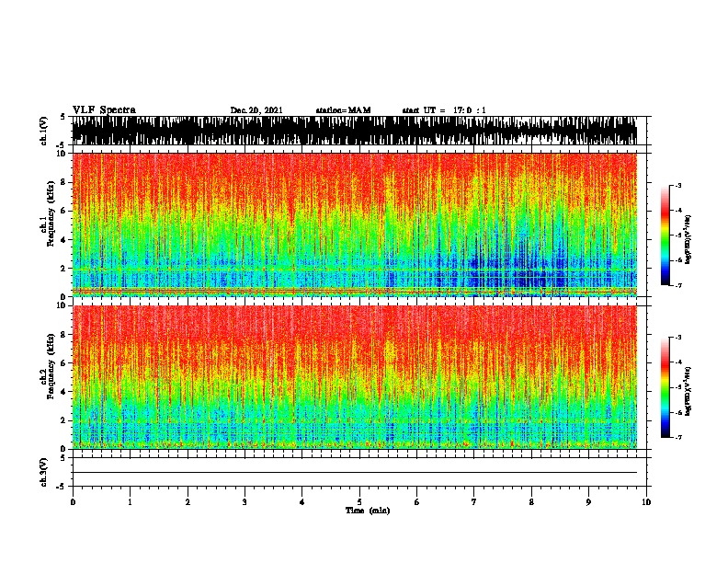Viewport: 728px width, 563px height.
Task: Click time axis tick label "9"
Action: 588,502
